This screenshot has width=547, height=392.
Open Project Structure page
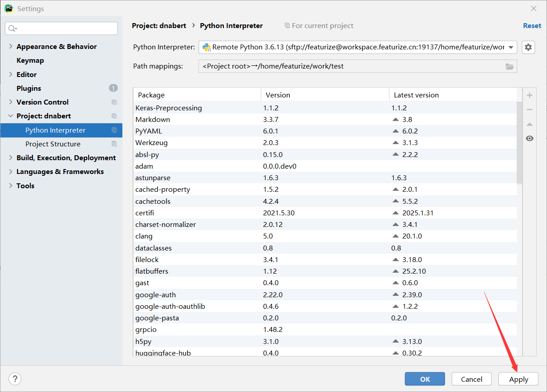53,144
